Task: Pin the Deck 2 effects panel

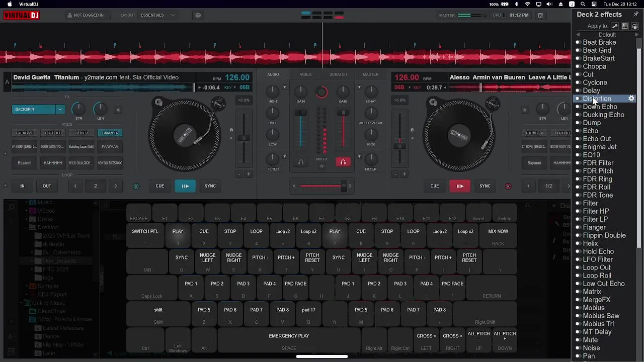Action: click(636, 14)
